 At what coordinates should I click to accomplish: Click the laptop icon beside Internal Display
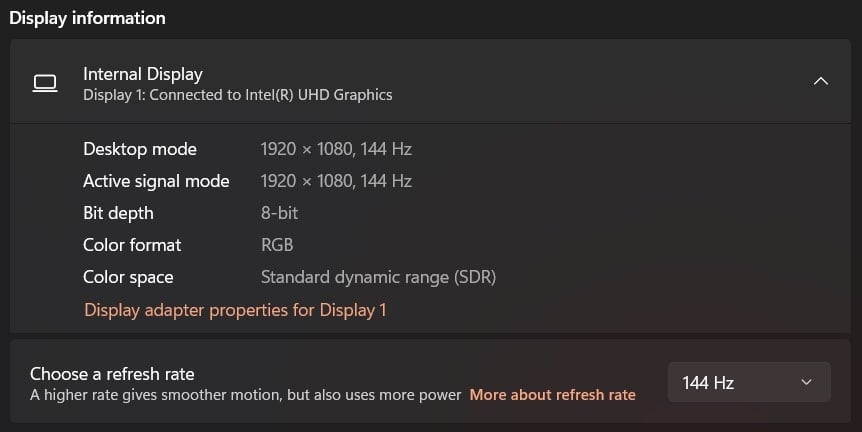(45, 84)
